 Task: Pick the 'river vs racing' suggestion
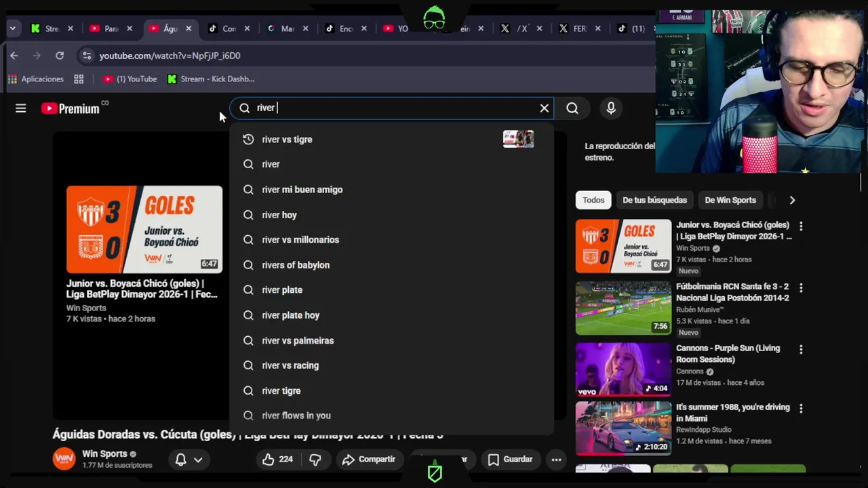pos(391,365)
